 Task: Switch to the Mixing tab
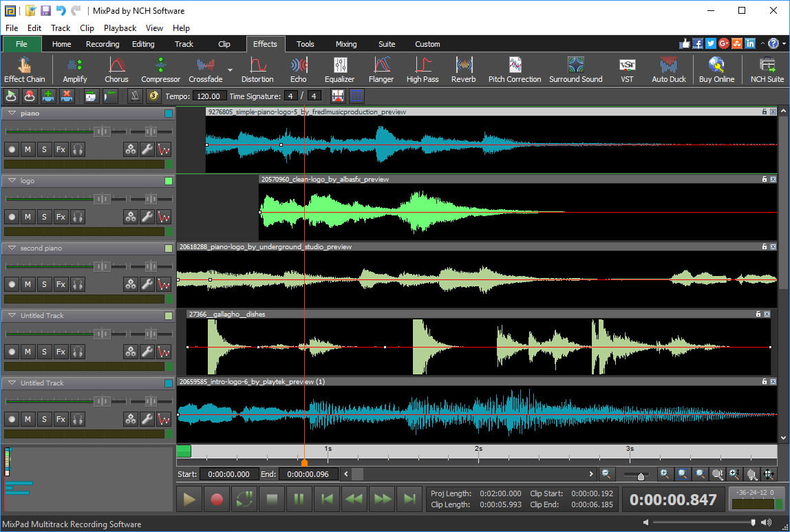pyautogui.click(x=346, y=43)
